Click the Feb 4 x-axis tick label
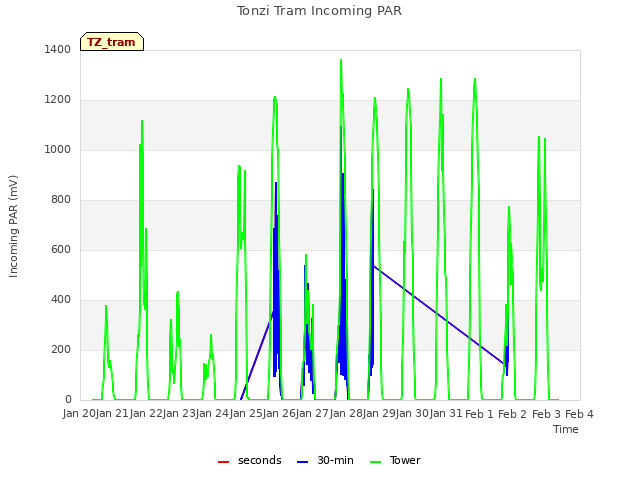640x480 pixels. coord(579,414)
